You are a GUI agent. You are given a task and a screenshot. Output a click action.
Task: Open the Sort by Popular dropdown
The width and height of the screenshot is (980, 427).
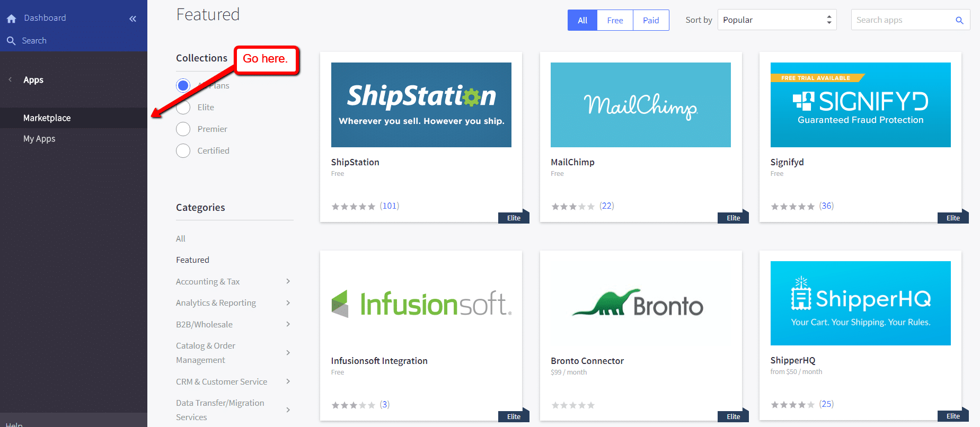point(776,20)
